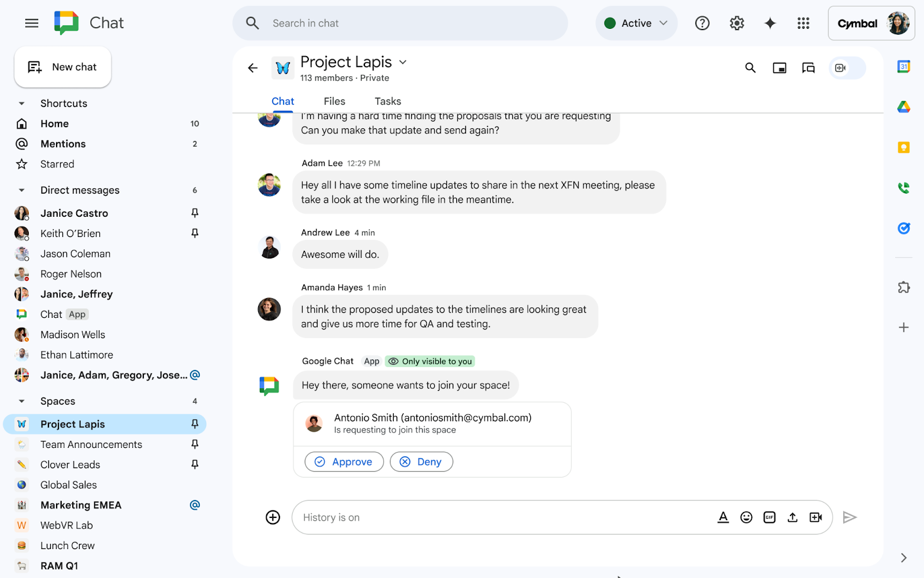
Task: Open the Help question mark icon
Action: [x=702, y=23]
